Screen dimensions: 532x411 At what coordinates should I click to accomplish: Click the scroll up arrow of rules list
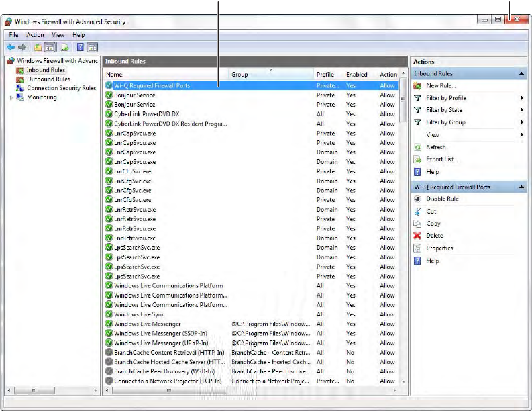click(x=403, y=73)
